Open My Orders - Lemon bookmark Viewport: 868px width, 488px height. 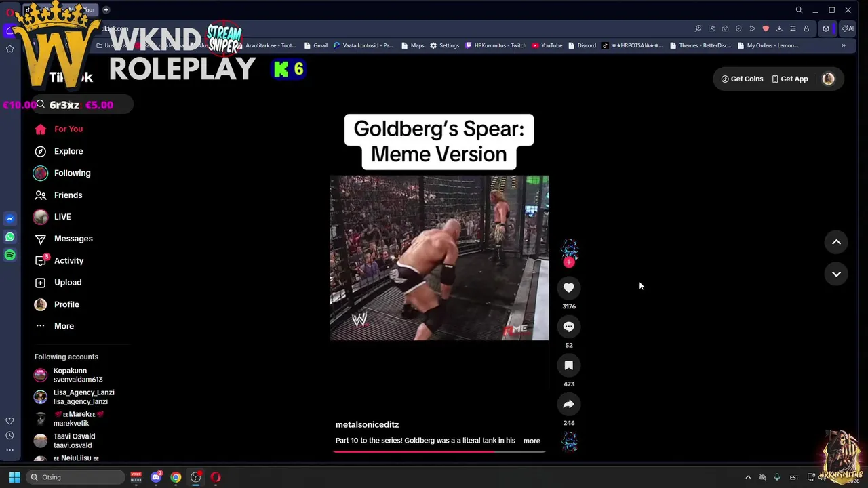pyautogui.click(x=767, y=45)
